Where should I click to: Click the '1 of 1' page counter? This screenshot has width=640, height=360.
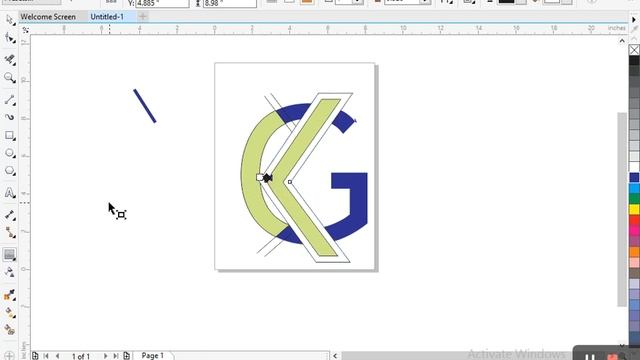(x=81, y=356)
